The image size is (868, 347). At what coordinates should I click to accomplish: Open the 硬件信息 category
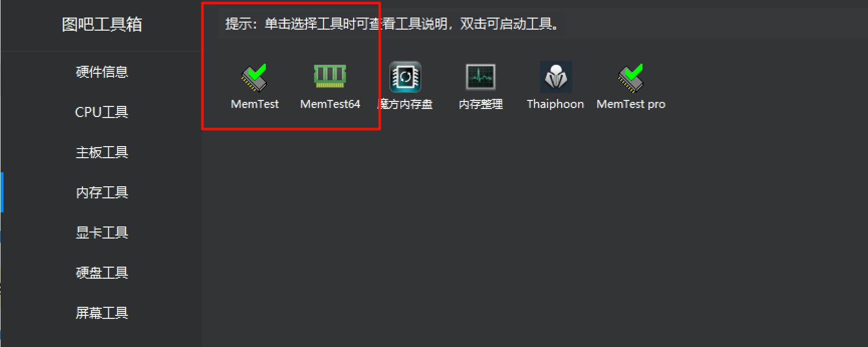pyautogui.click(x=102, y=72)
